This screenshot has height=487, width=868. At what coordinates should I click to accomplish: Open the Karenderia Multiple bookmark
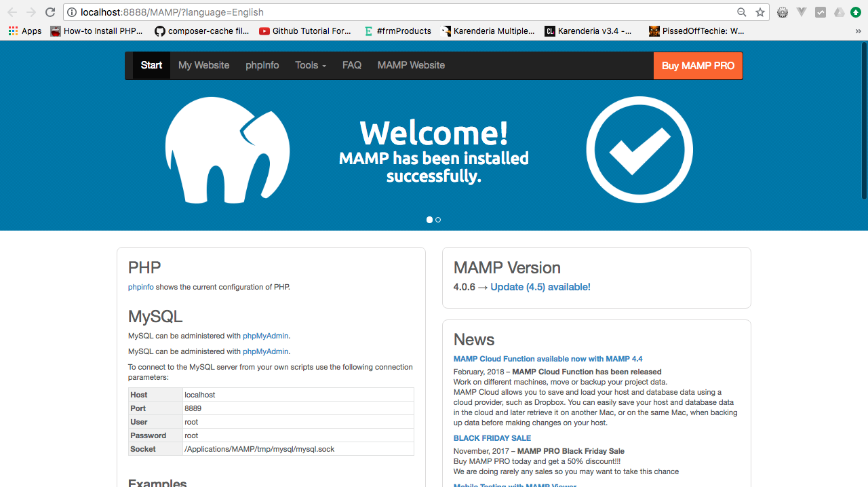pyautogui.click(x=488, y=31)
